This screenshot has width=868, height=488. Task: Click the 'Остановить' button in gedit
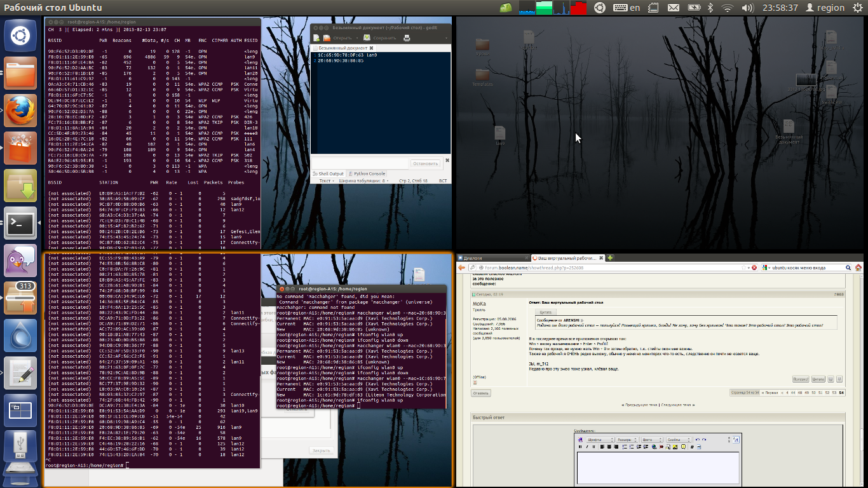click(425, 163)
